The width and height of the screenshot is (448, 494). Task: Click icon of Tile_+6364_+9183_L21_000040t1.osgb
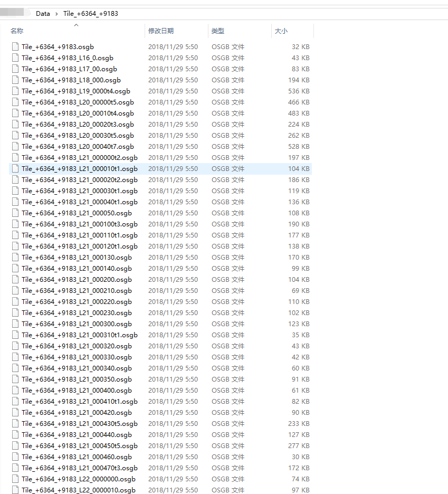[15, 202]
